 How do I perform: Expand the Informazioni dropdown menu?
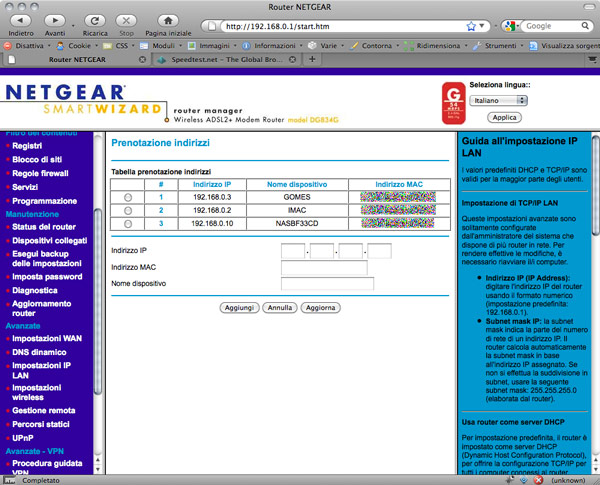pyautogui.click(x=301, y=46)
